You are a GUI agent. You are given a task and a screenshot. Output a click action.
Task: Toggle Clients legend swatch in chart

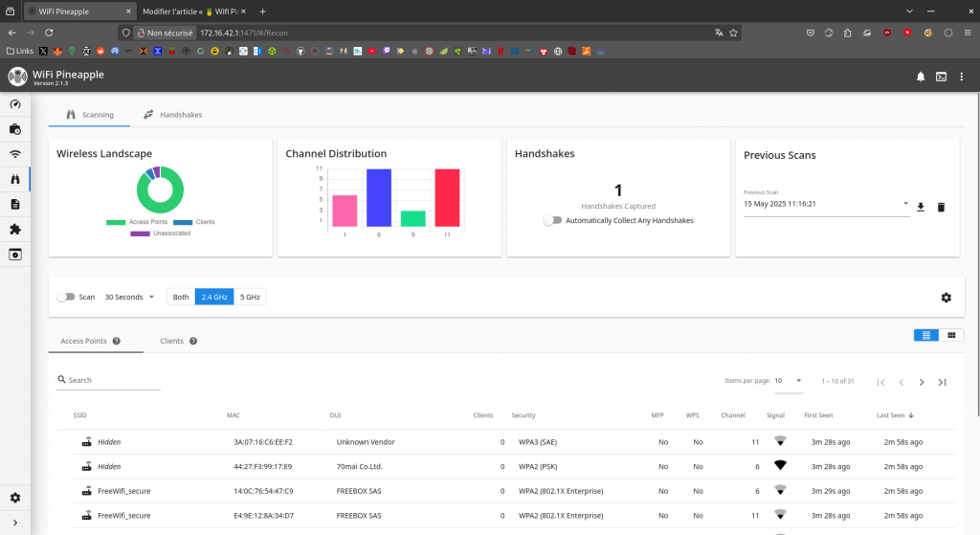pos(183,222)
